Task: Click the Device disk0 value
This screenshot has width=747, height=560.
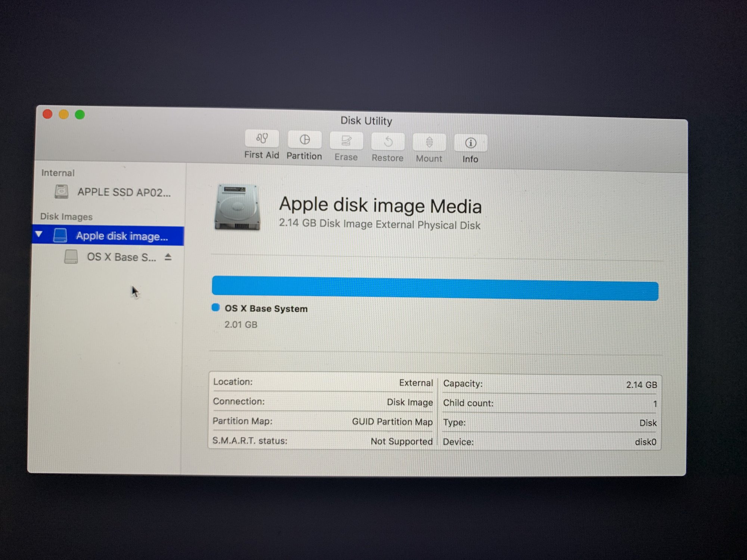Action: [645, 442]
